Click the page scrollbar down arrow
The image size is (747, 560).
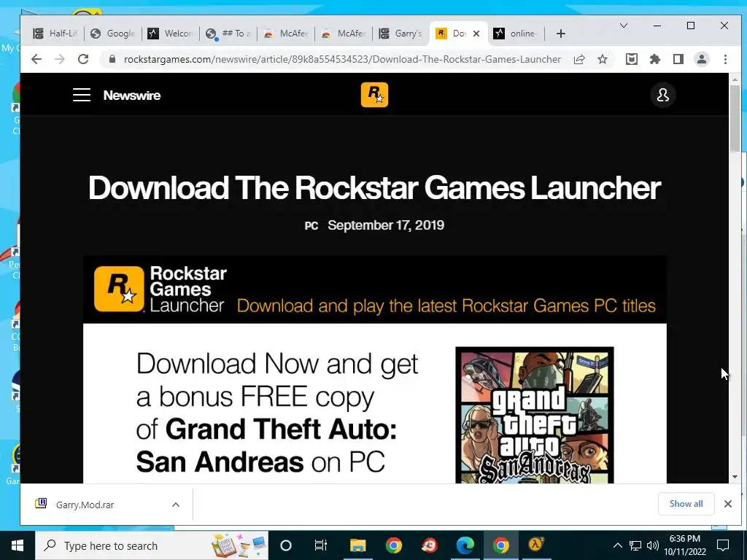pos(735,477)
